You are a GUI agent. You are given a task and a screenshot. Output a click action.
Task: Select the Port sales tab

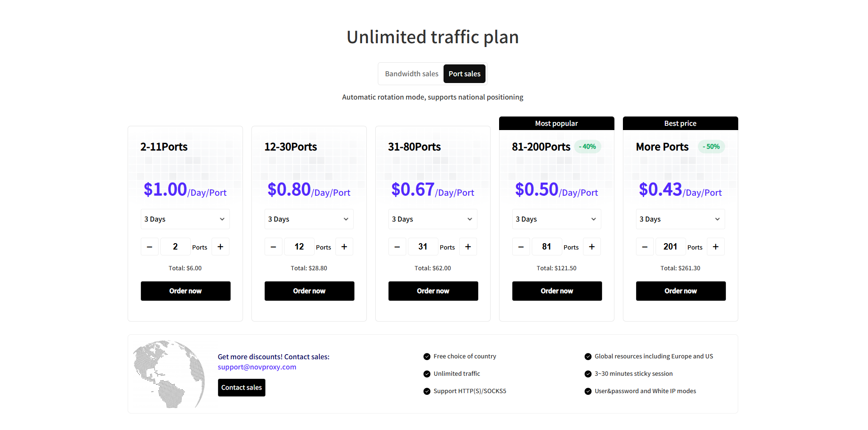464,74
